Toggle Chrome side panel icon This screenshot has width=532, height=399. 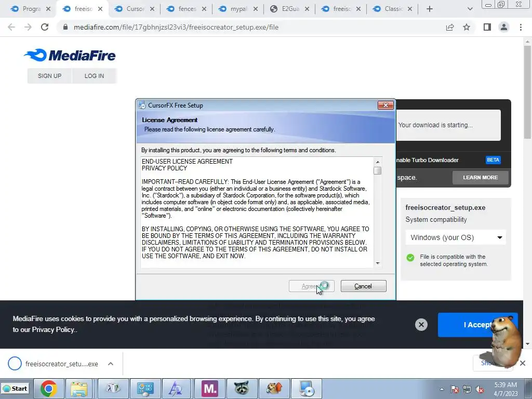[487, 27]
